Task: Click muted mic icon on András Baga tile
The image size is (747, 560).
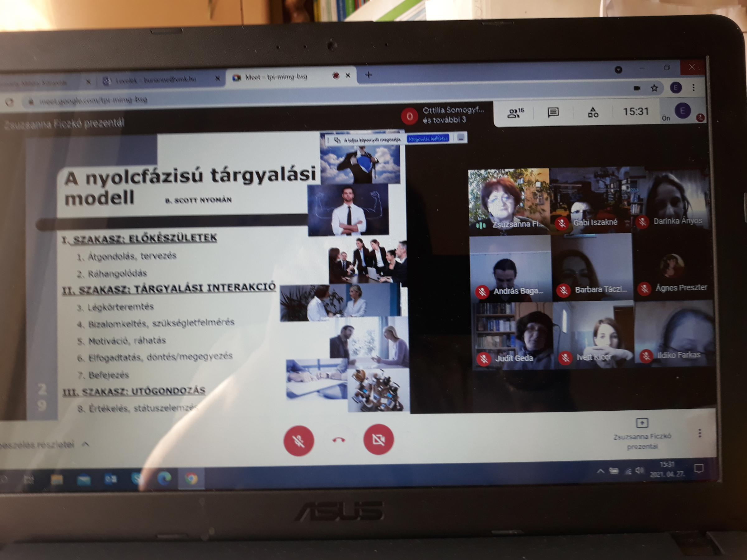Action: click(x=482, y=292)
